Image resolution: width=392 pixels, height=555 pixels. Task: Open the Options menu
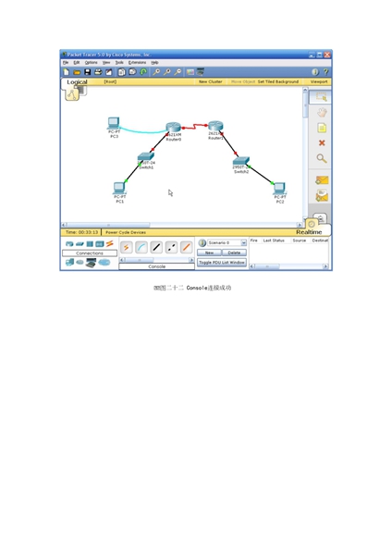[91, 63]
